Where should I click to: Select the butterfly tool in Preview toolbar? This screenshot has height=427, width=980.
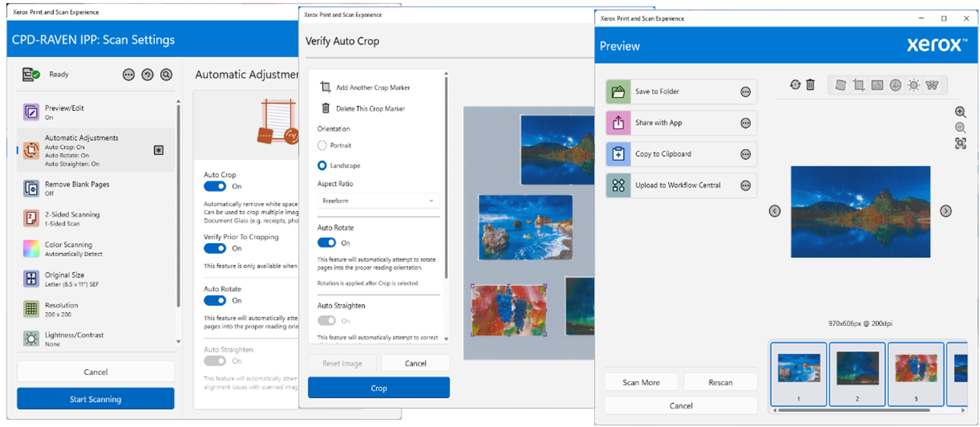tap(932, 85)
